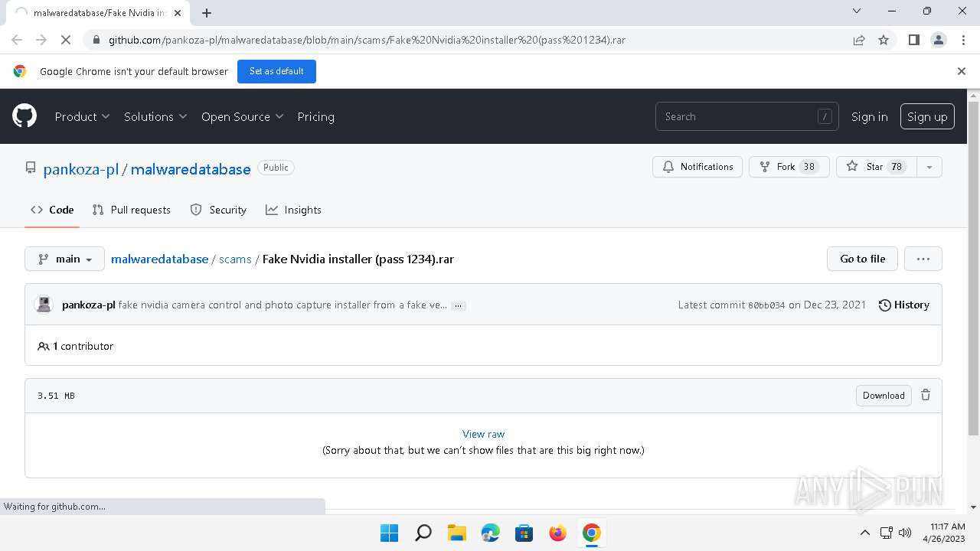Click the Sign up button

click(x=927, y=116)
